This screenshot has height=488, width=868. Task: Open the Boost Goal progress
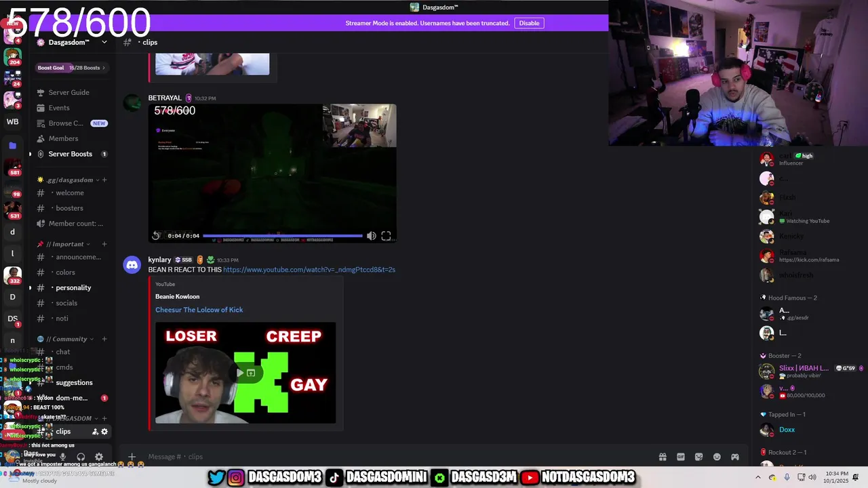coord(71,68)
